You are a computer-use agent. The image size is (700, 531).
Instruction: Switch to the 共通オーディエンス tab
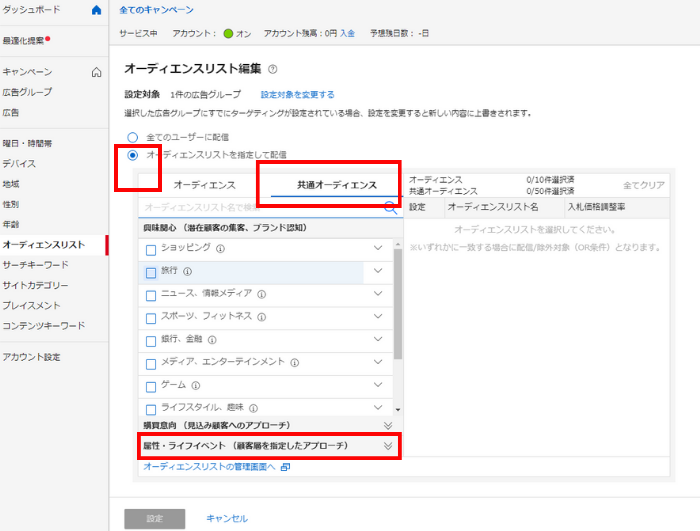point(337,185)
